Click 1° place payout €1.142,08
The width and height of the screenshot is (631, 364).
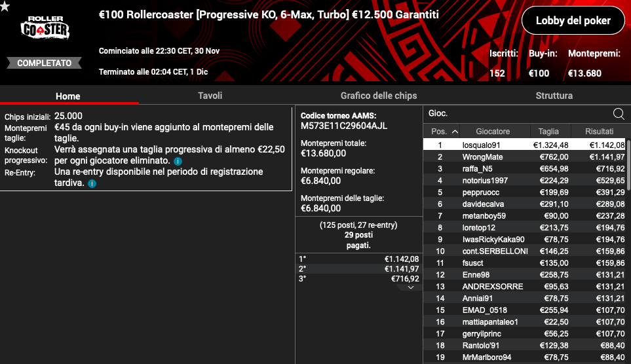point(358,259)
